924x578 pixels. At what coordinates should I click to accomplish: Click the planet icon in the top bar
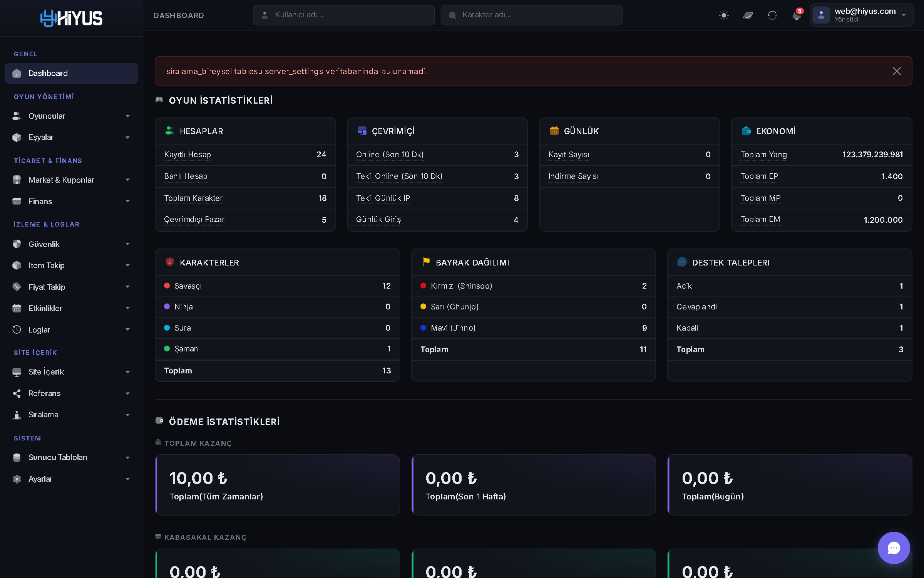point(748,15)
